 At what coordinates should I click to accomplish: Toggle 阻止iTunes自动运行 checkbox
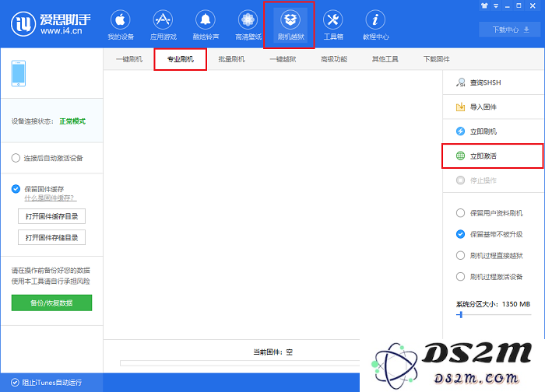(x=15, y=383)
